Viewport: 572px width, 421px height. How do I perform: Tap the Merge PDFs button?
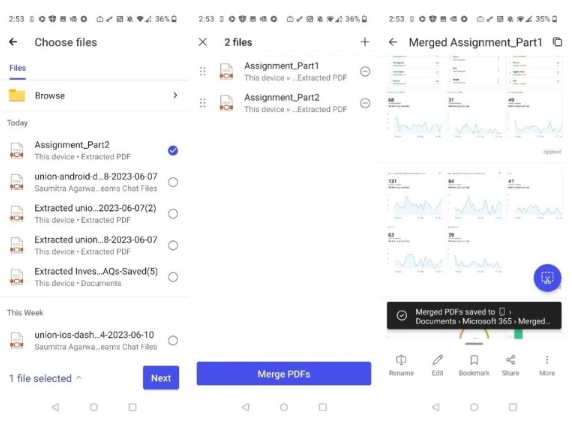coord(284,374)
